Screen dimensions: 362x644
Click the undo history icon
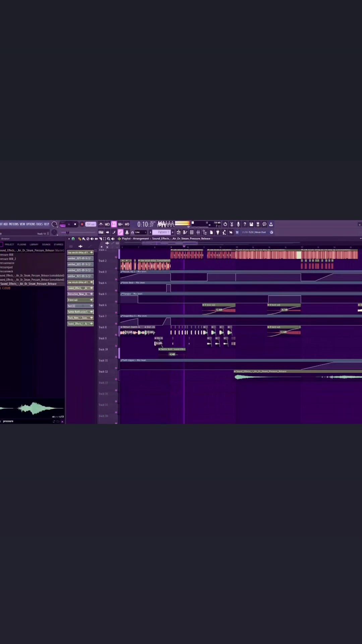click(x=225, y=224)
